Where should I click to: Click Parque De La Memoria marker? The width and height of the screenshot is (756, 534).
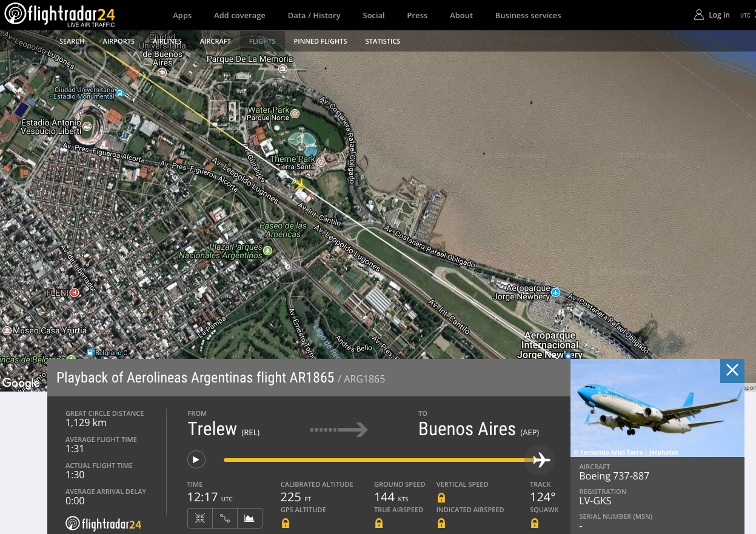pyautogui.click(x=283, y=69)
